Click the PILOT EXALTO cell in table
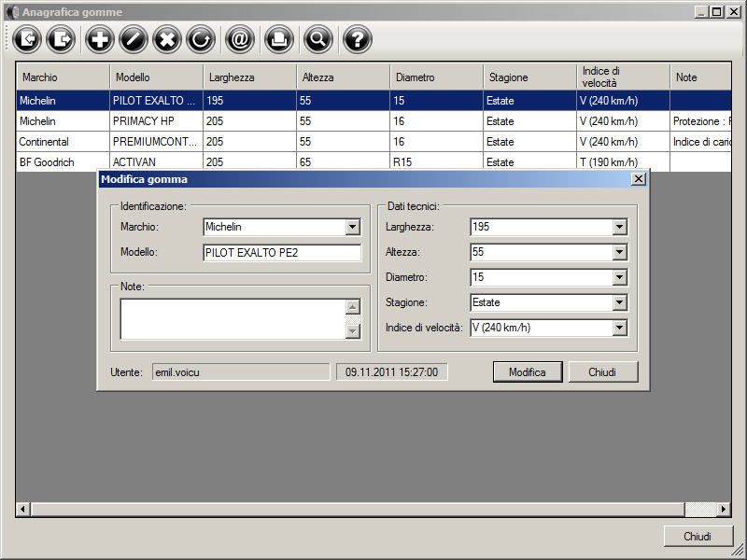 156,101
